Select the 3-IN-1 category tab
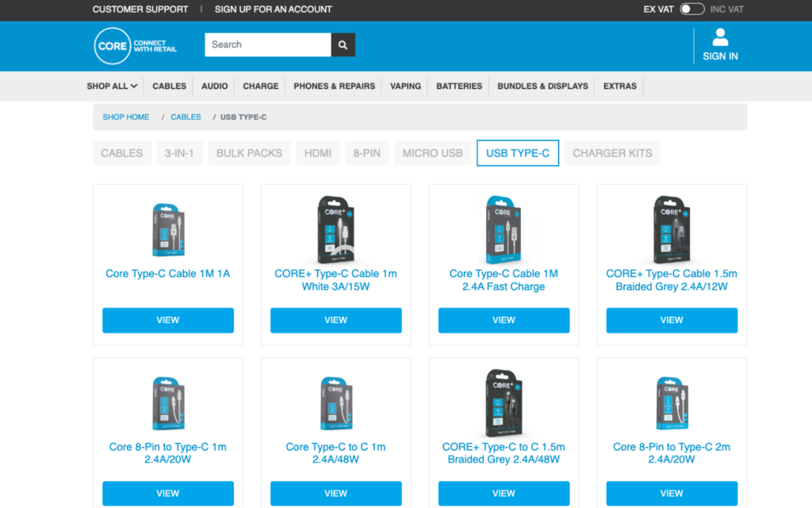812x508 pixels. point(179,153)
